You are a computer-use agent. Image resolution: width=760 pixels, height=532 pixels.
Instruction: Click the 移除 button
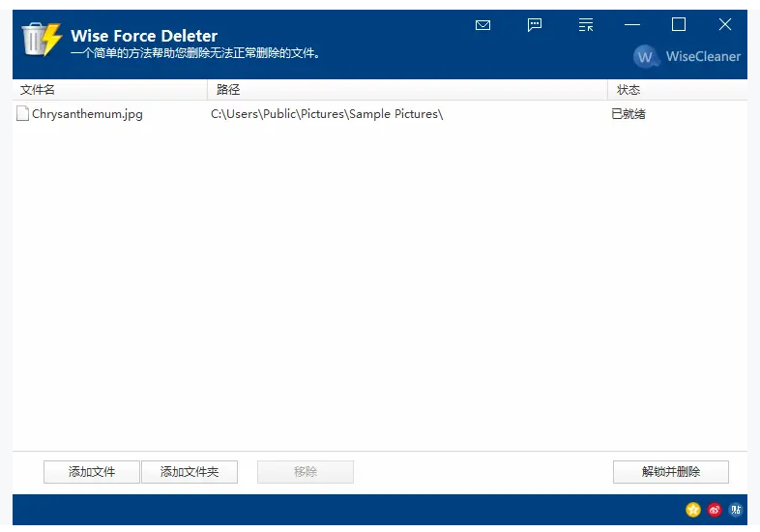pos(306,472)
